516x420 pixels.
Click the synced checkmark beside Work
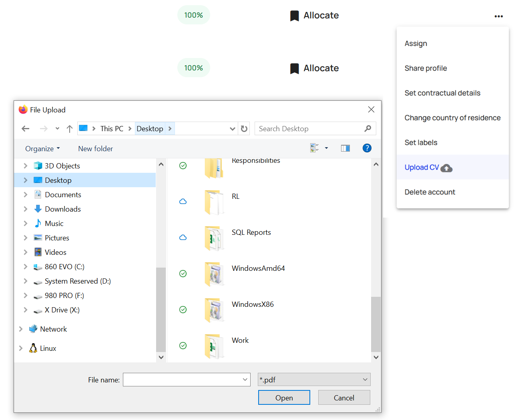click(x=183, y=346)
